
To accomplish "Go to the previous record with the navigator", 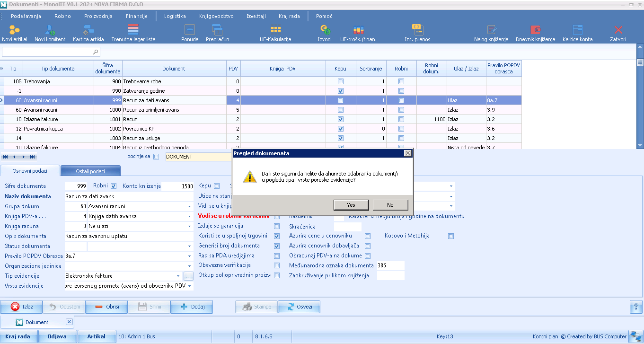I will pyautogui.click(x=14, y=157).
